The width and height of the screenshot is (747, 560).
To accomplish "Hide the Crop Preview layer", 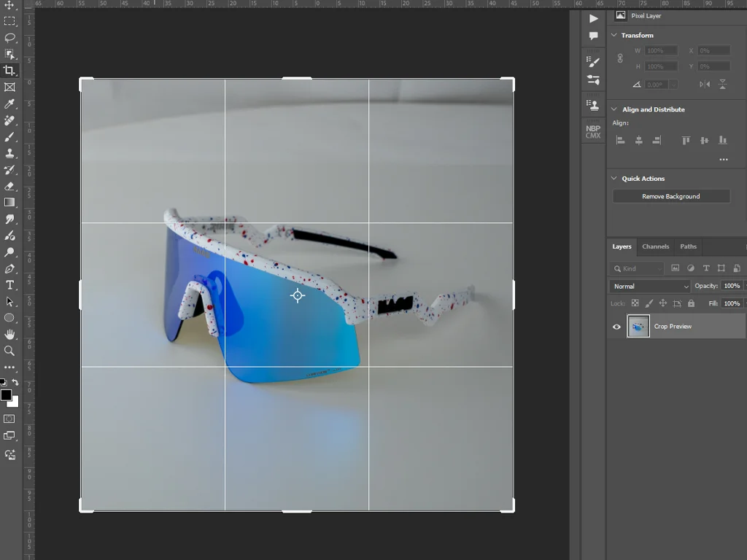I will (x=616, y=327).
